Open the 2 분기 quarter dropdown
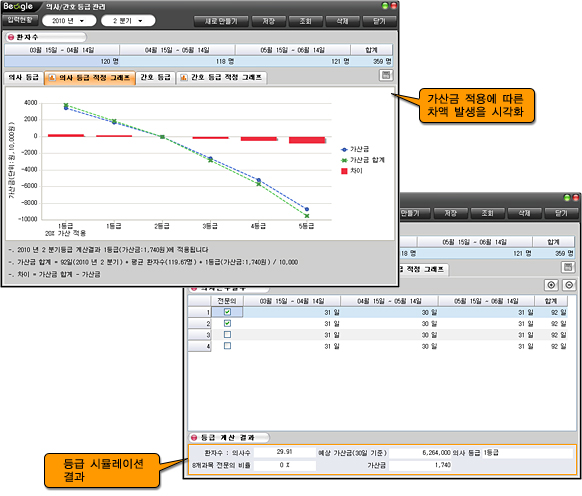Screen dimensions: 582x496 (x=128, y=21)
